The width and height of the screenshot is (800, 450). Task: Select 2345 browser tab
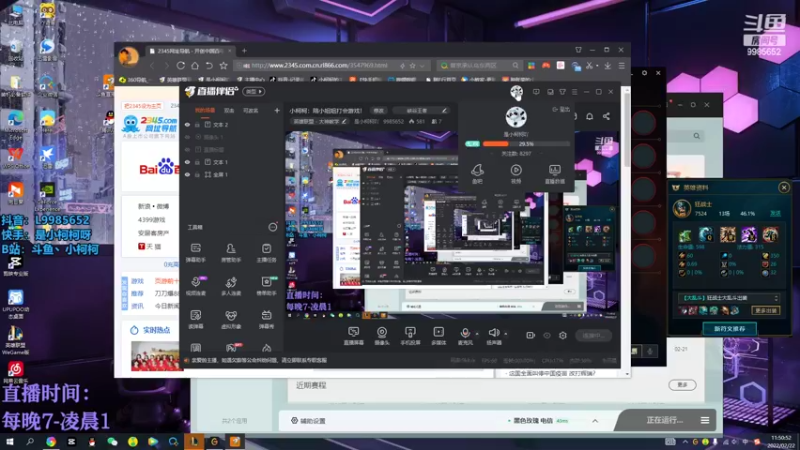point(190,51)
